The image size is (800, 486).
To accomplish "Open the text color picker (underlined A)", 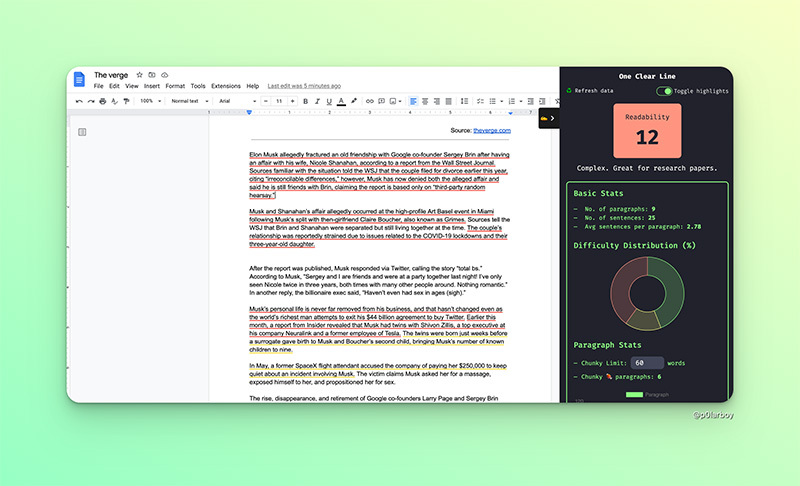I will point(341,101).
